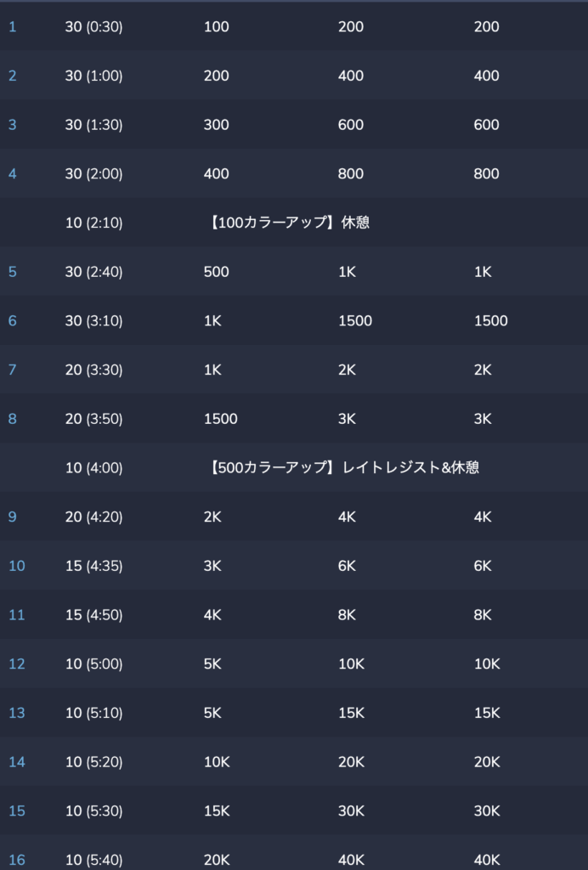Select level number 14
588x870 pixels.
[17, 762]
